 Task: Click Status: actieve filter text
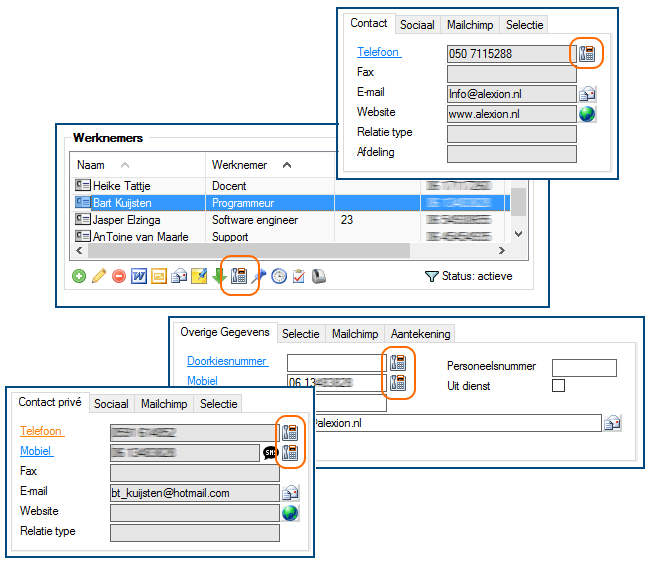point(477,276)
